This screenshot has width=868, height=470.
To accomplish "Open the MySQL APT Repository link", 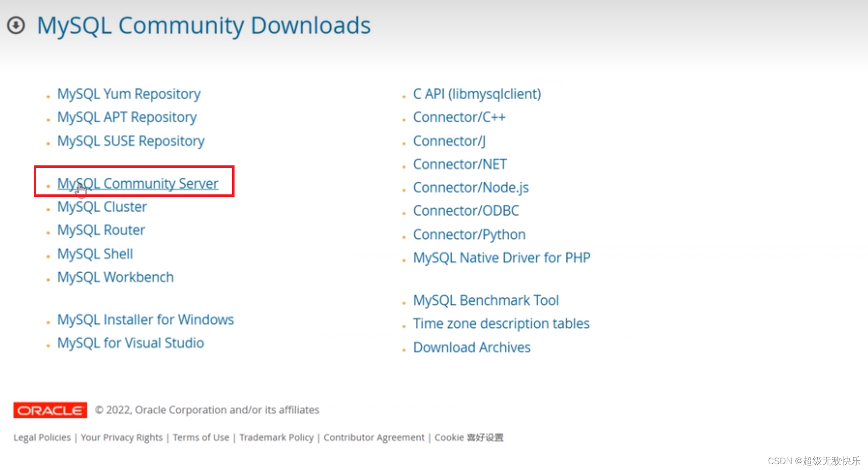I will pos(127,117).
